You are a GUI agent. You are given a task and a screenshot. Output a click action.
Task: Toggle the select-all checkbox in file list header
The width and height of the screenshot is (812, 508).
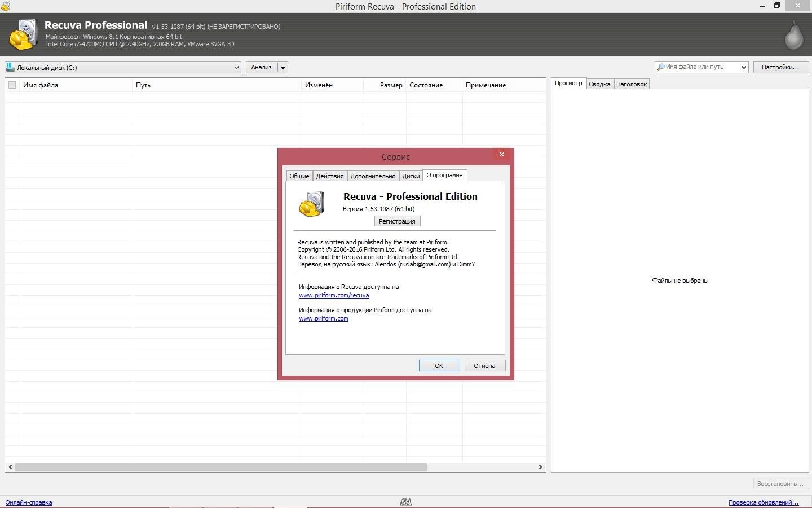pyautogui.click(x=12, y=85)
